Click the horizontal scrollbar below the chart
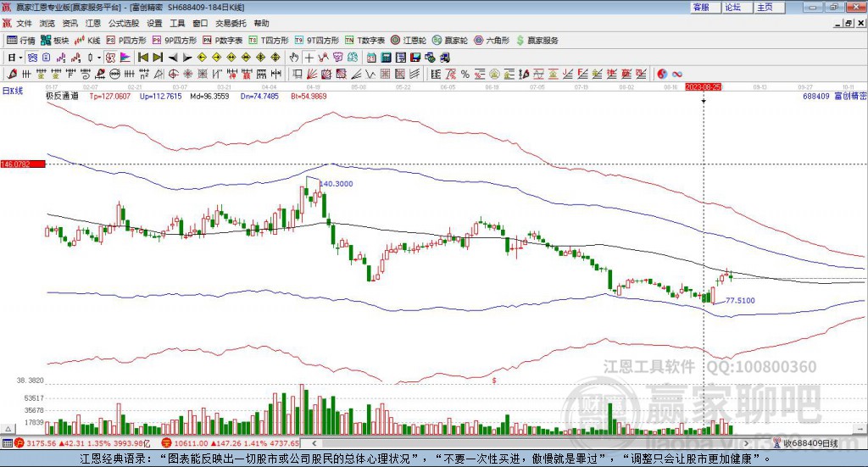 click(531, 443)
